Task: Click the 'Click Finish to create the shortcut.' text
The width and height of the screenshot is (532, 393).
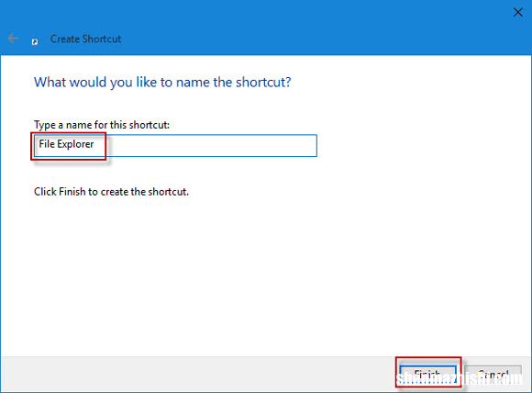Action: (111, 192)
